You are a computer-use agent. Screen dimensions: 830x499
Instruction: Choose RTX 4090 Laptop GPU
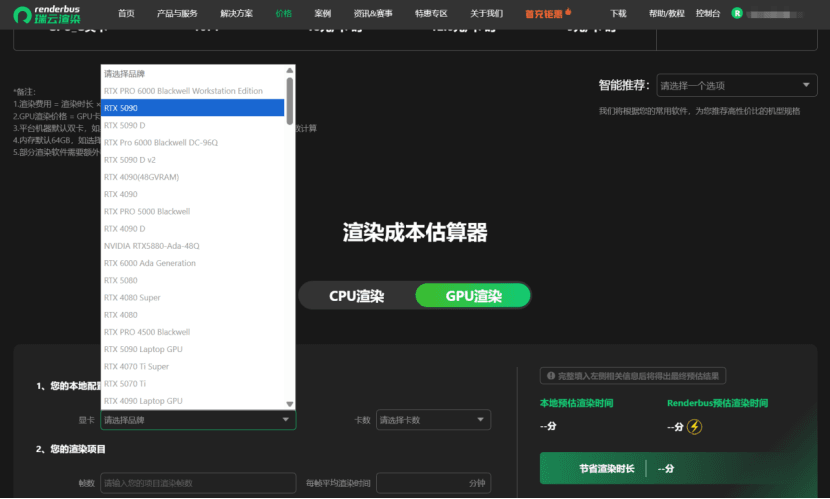pos(193,401)
